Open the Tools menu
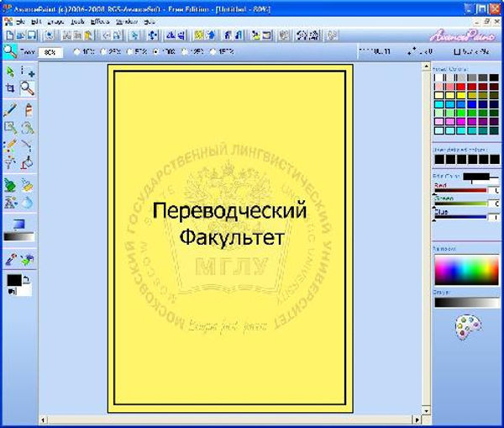The width and height of the screenshot is (504, 428). 77,22
